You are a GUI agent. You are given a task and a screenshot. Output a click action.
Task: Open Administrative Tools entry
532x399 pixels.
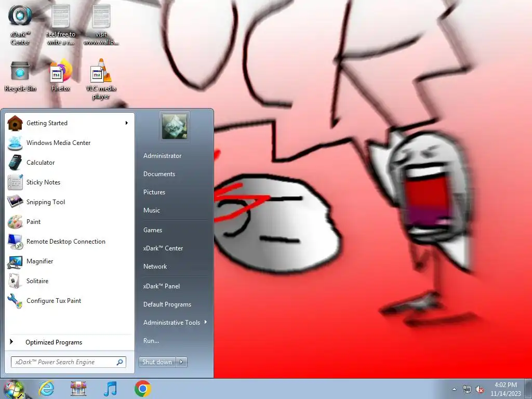tap(171, 323)
